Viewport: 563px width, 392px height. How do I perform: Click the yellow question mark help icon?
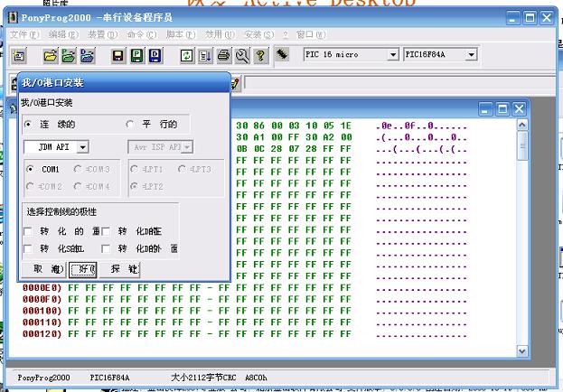click(x=260, y=56)
